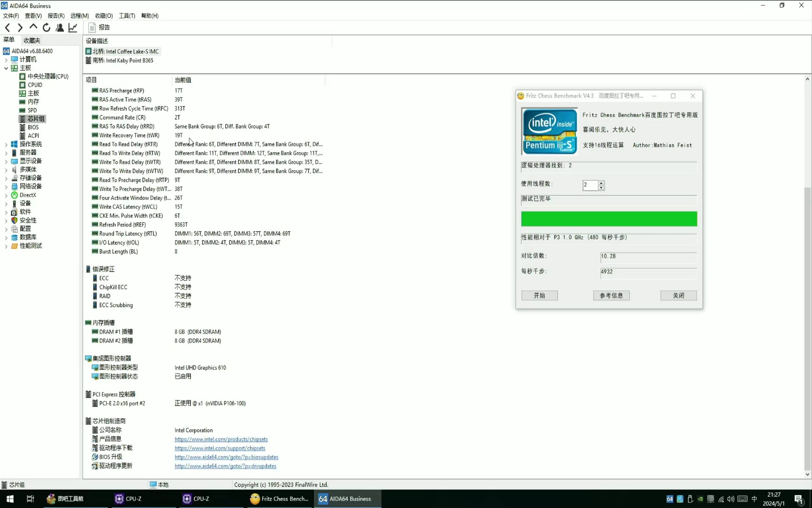
Task: Refresh the page with the refresh icon
Action: 47,28
